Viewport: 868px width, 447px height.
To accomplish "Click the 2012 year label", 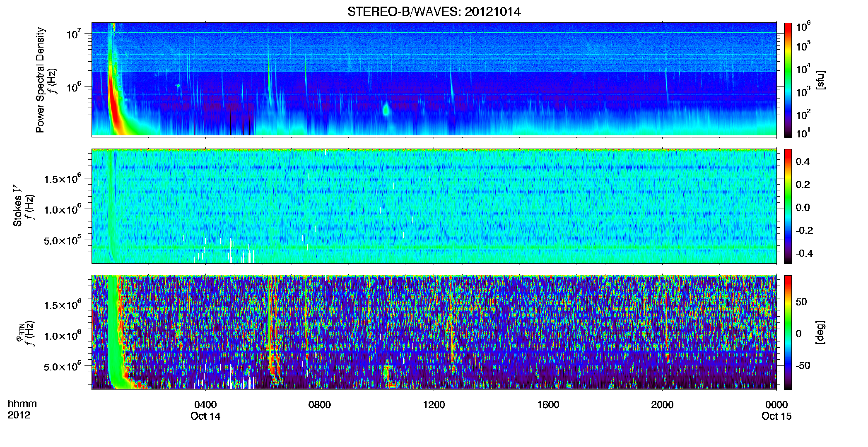I will coord(19,415).
